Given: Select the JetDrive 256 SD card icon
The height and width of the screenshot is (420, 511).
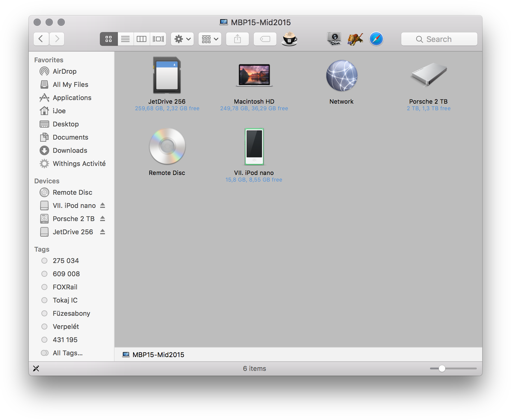Looking at the screenshot, I should [x=167, y=75].
